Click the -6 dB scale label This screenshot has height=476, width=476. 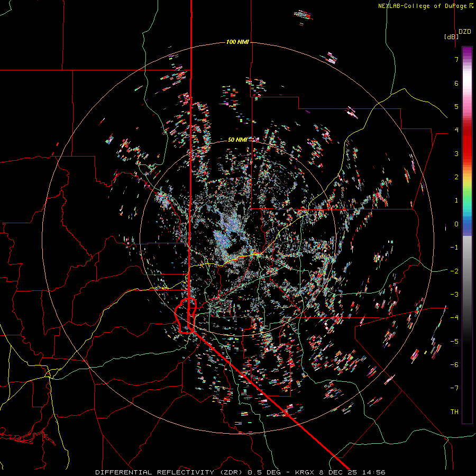(x=454, y=365)
